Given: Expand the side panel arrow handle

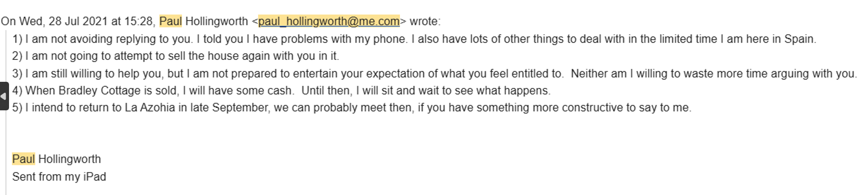Looking at the screenshot, I should tap(4, 96).
